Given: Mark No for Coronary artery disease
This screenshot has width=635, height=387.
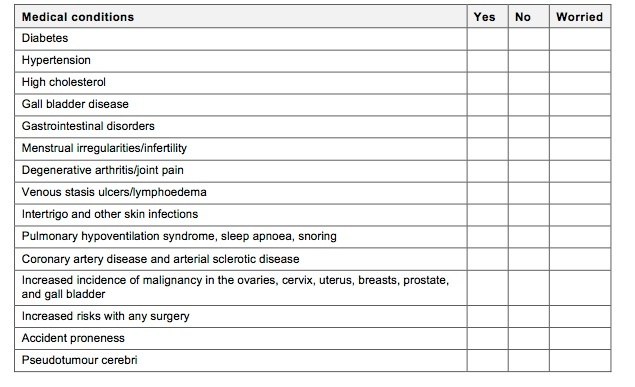Looking at the screenshot, I should (529, 259).
